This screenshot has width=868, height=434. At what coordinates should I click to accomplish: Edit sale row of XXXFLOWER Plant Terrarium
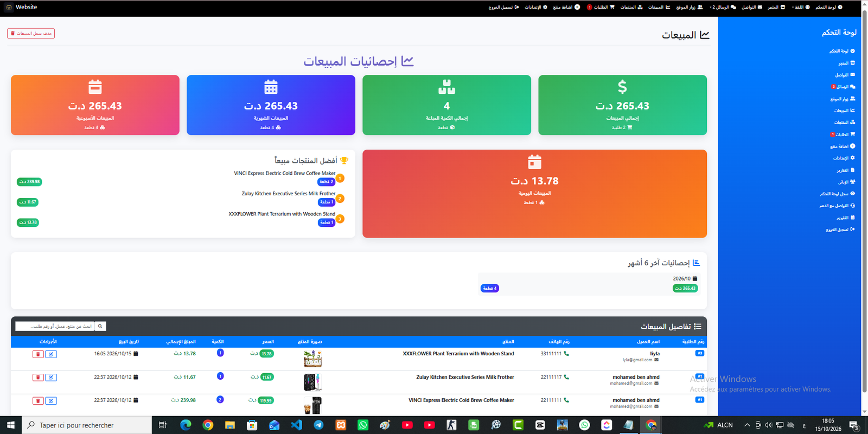click(x=51, y=354)
